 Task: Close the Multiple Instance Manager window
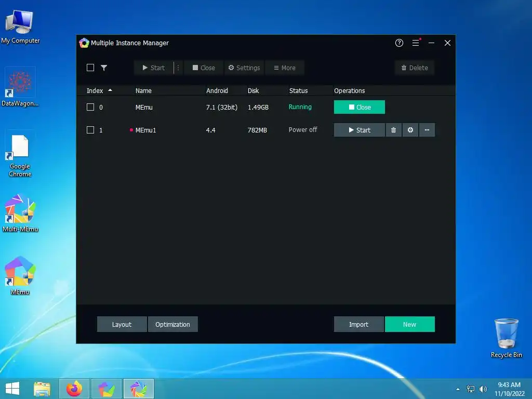(x=447, y=43)
